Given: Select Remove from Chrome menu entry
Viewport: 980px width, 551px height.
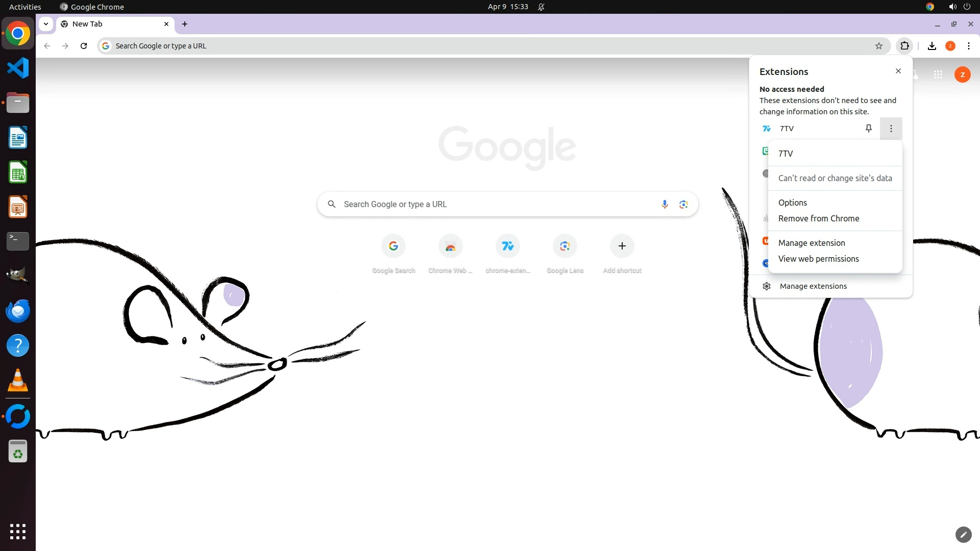Looking at the screenshot, I should (x=818, y=218).
